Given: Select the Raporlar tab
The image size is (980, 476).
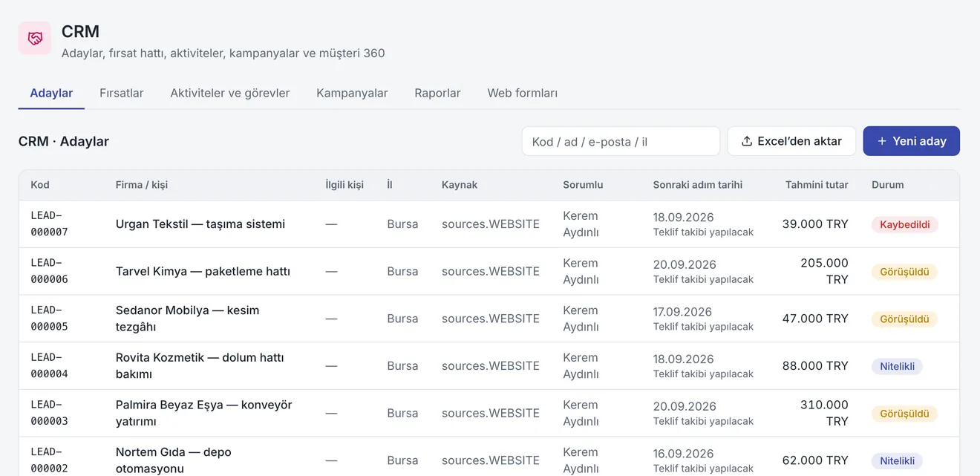Looking at the screenshot, I should tap(437, 93).
